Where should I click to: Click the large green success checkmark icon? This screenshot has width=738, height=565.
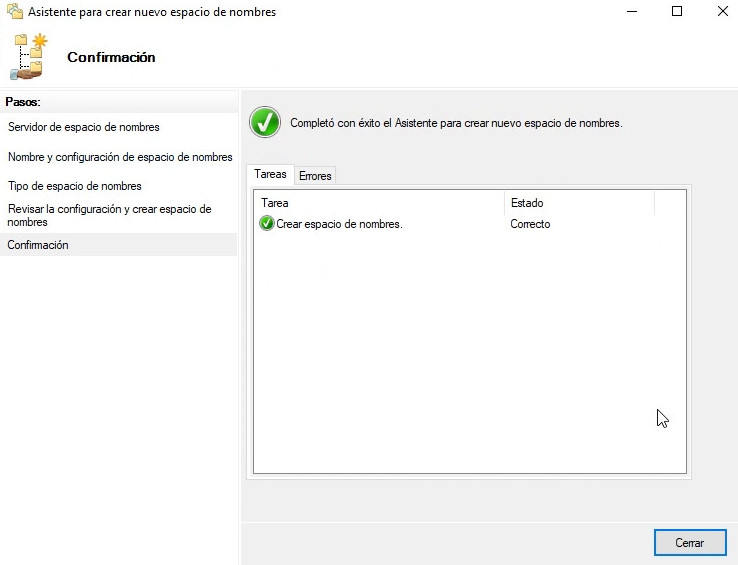click(x=265, y=123)
